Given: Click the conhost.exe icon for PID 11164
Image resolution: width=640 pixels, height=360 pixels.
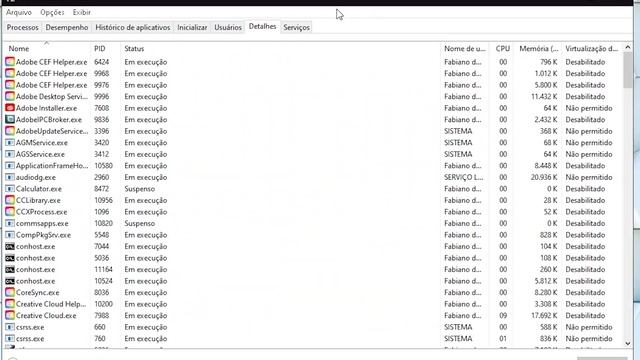Looking at the screenshot, I should click(10, 269).
